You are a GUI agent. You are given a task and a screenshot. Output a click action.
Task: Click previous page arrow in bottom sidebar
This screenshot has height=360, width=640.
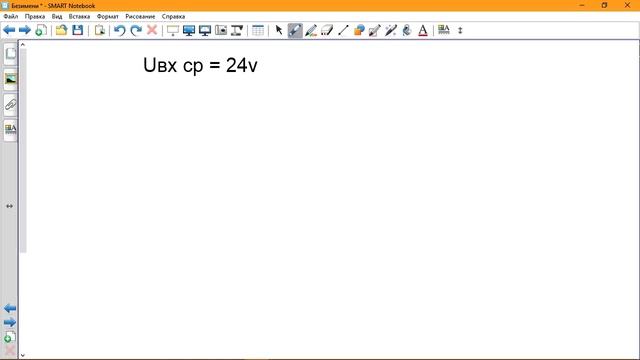point(10,308)
